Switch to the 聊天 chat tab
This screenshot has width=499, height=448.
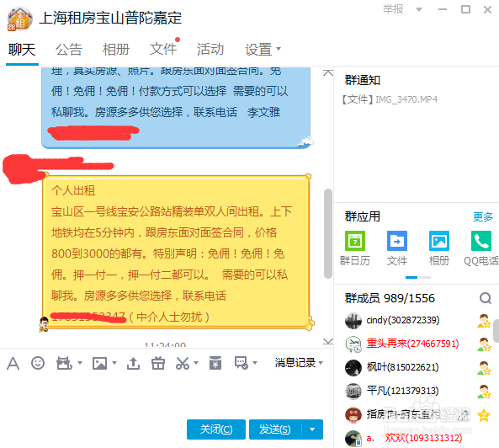[22, 50]
